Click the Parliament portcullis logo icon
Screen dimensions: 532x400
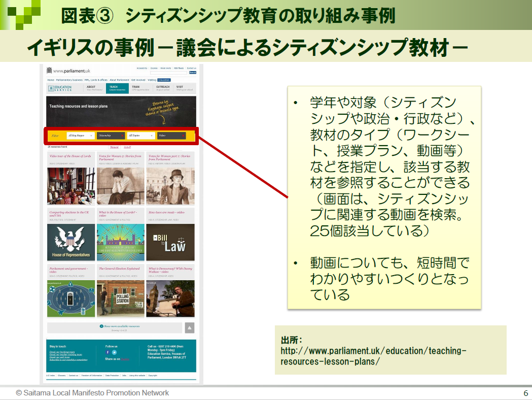click(x=49, y=70)
